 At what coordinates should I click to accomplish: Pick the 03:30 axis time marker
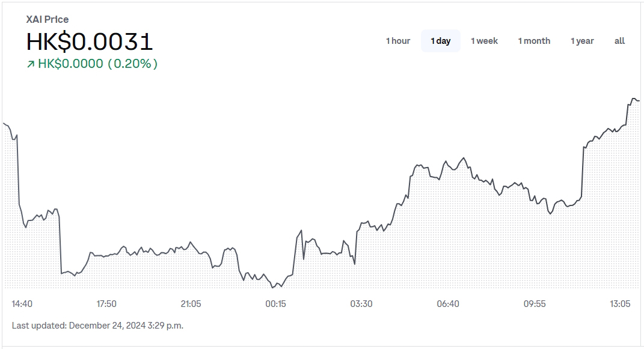[361, 304]
